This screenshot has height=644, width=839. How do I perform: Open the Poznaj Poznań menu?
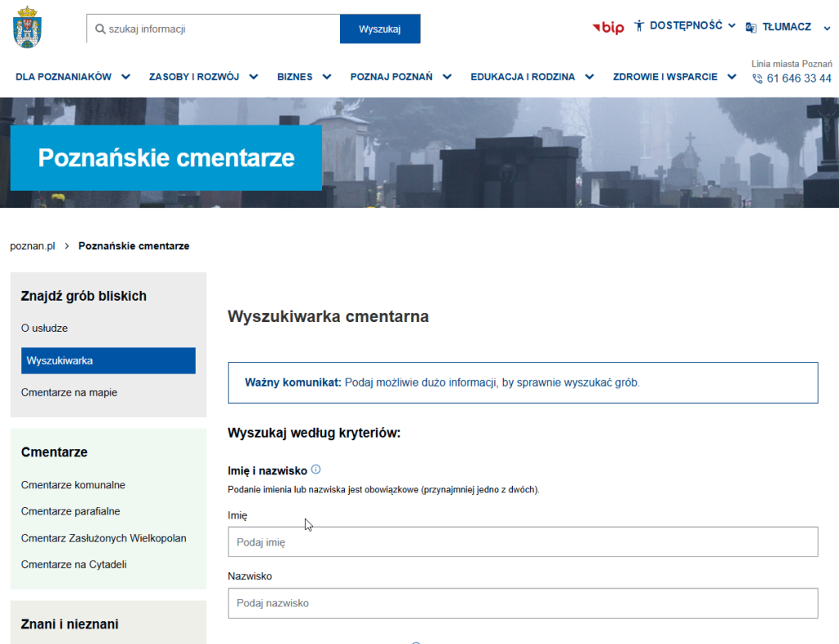(x=391, y=77)
